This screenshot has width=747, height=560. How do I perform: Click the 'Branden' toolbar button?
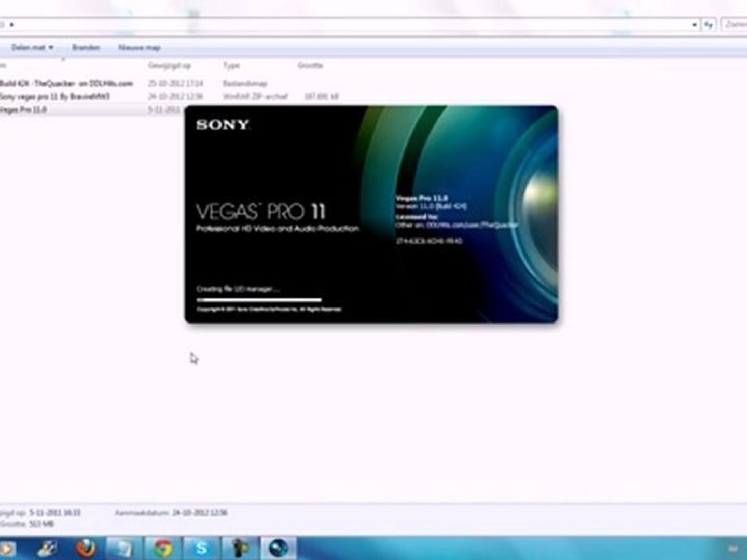pyautogui.click(x=86, y=47)
